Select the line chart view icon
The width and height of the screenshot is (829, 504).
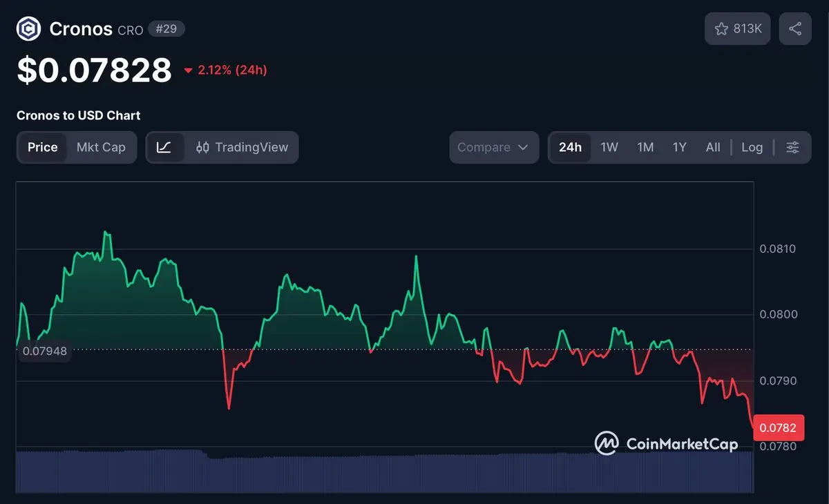click(164, 147)
